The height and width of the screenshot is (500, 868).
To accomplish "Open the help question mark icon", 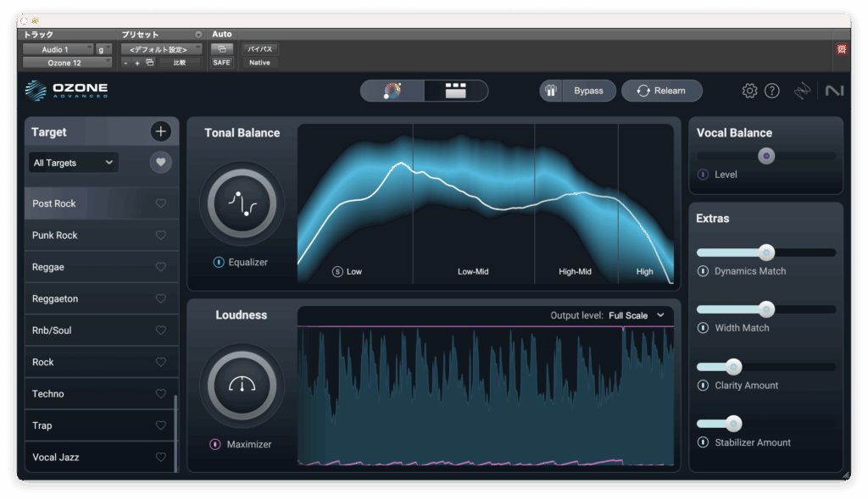I will click(x=772, y=91).
